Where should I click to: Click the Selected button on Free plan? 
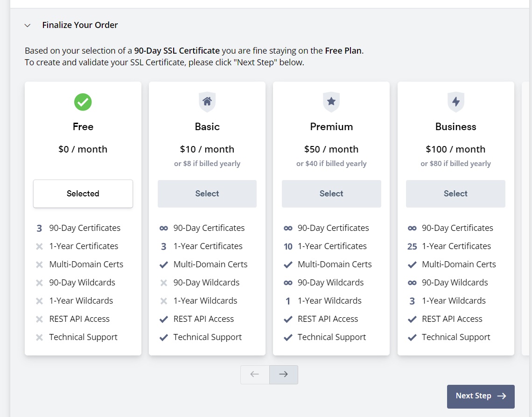click(x=83, y=194)
